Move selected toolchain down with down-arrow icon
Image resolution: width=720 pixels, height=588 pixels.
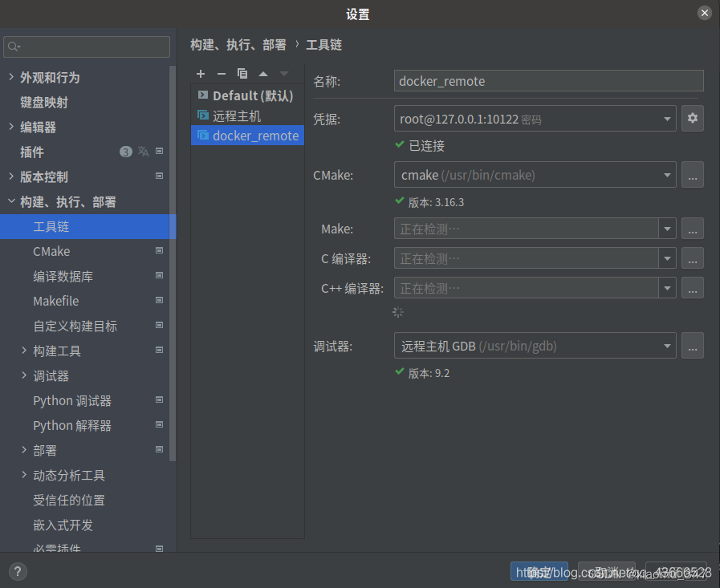[x=283, y=74]
